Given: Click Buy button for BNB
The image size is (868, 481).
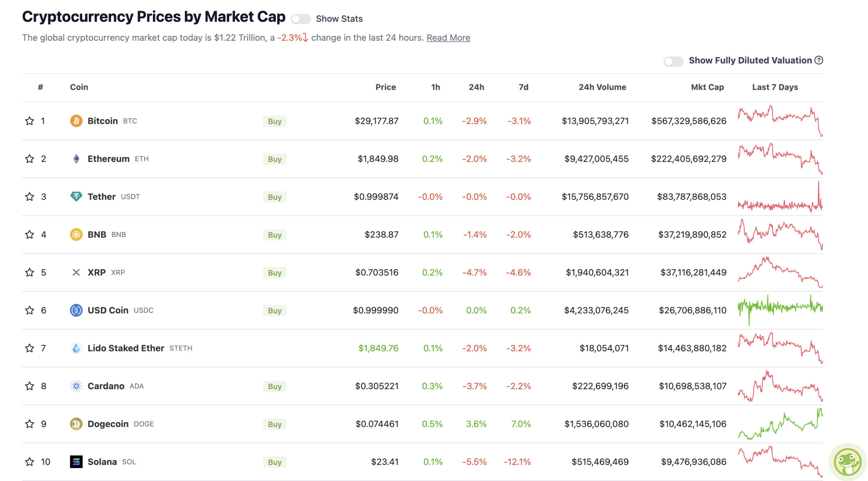Looking at the screenshot, I should click(x=275, y=235).
